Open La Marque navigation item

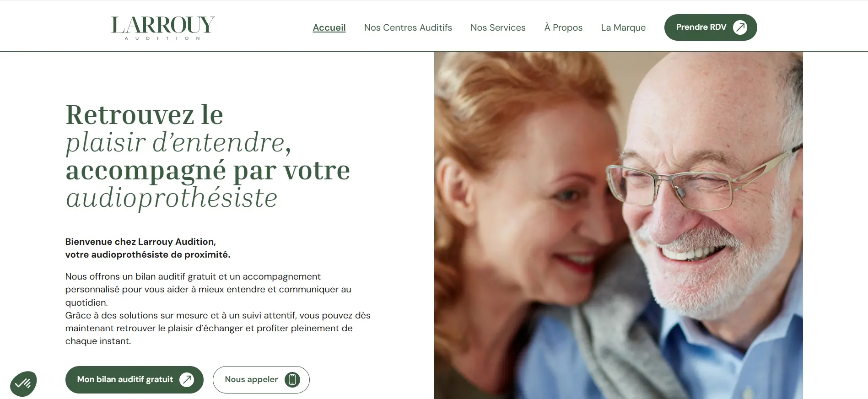click(623, 27)
